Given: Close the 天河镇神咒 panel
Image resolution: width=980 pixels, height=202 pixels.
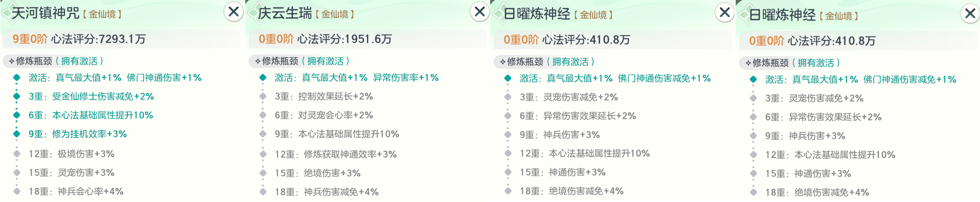Looking at the screenshot, I should pyautogui.click(x=233, y=12).
